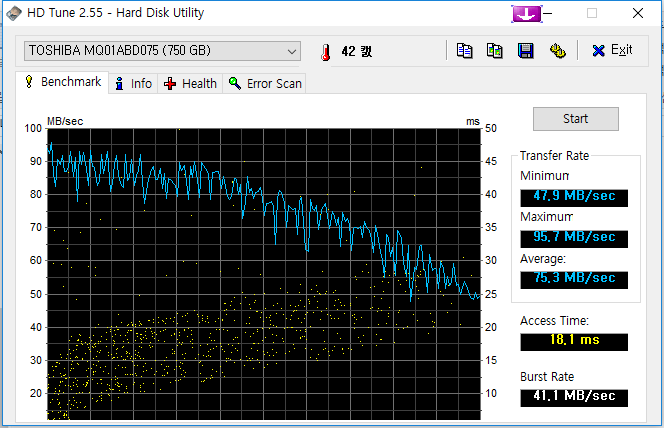
Task: Select the 47.9 MB/sec minimum value
Action: pos(574,196)
